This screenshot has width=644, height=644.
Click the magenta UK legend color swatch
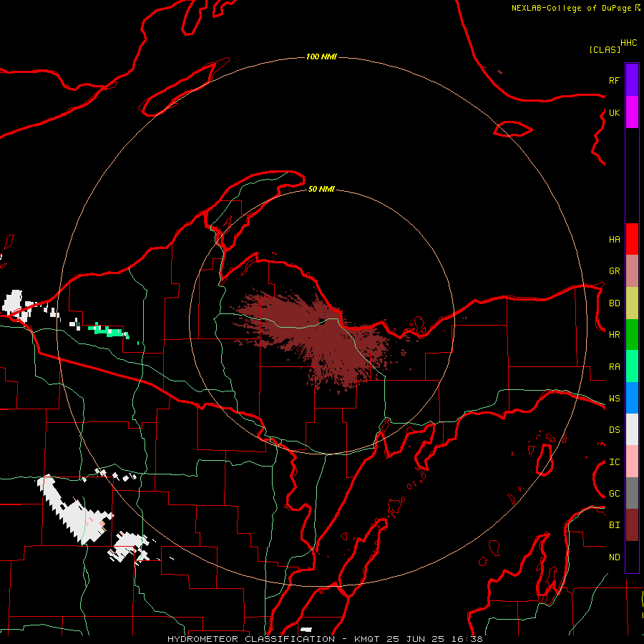(632, 112)
